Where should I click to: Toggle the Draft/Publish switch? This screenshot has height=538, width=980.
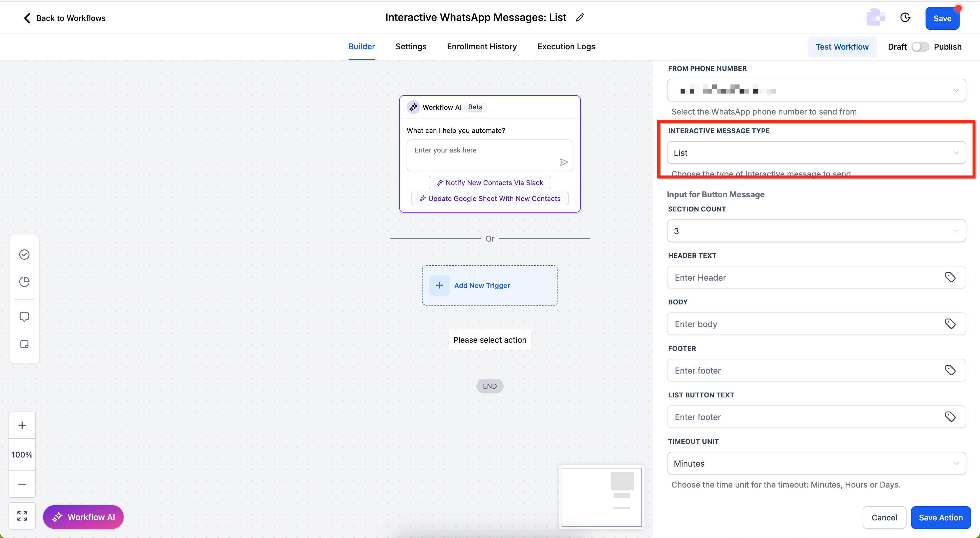click(920, 47)
